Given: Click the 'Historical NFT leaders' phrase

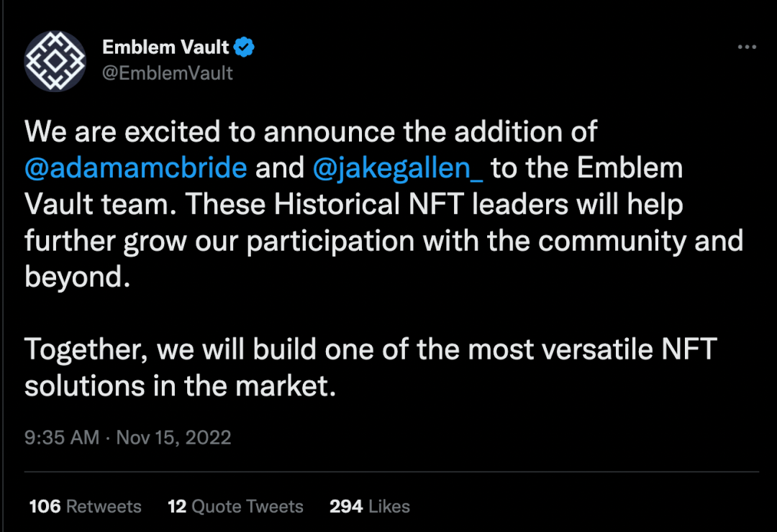Looking at the screenshot, I should tap(421, 204).
